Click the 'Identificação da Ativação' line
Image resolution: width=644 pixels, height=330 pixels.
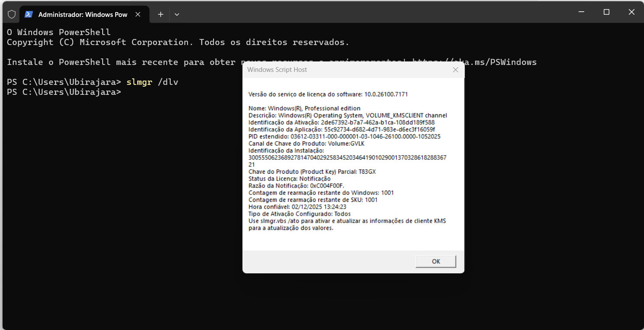pos(342,122)
